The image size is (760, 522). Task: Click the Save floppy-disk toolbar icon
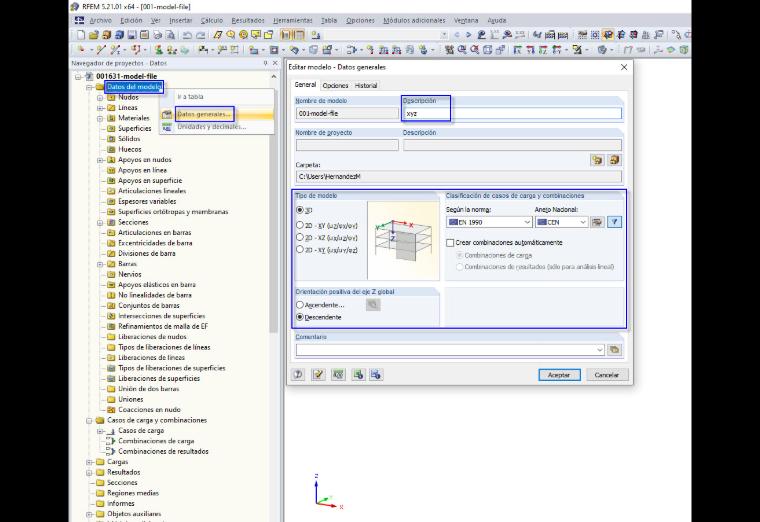[x=131, y=35]
